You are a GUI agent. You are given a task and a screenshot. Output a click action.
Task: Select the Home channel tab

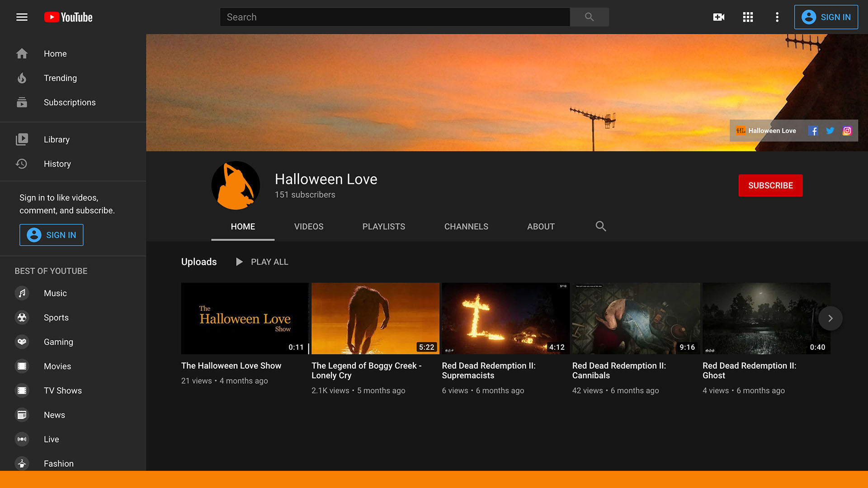tap(243, 227)
